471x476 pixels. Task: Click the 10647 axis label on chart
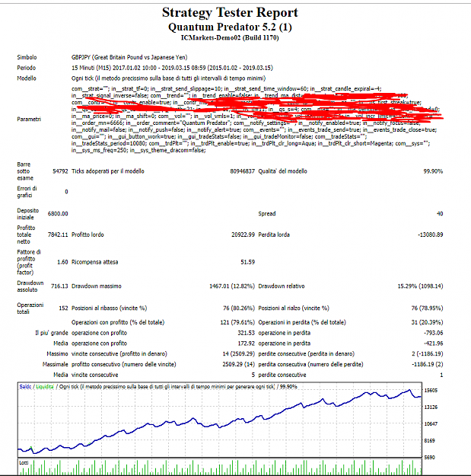click(x=431, y=423)
